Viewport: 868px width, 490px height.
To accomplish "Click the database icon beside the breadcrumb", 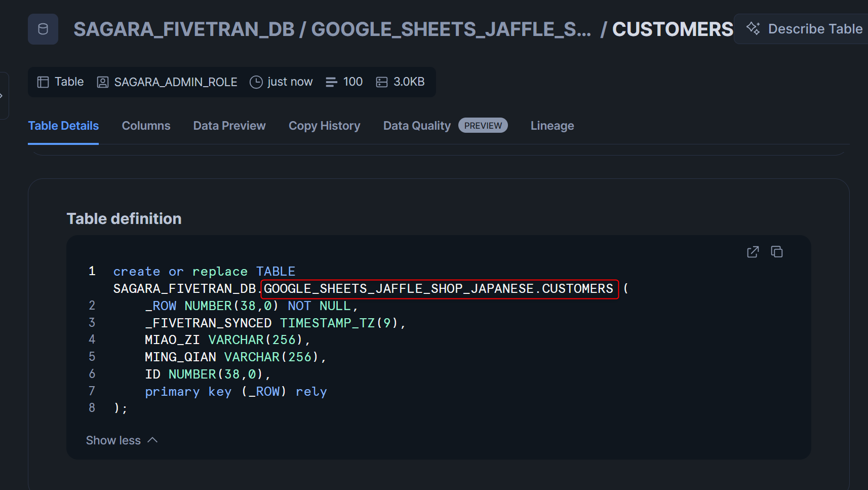I will (x=43, y=29).
